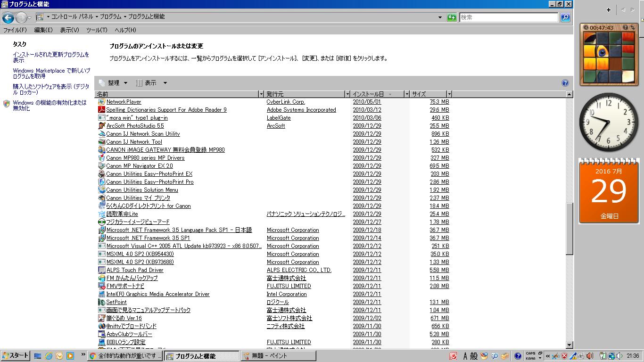Open the ツール(T) menu
Image resolution: width=644 pixels, height=362 pixels.
97,30
